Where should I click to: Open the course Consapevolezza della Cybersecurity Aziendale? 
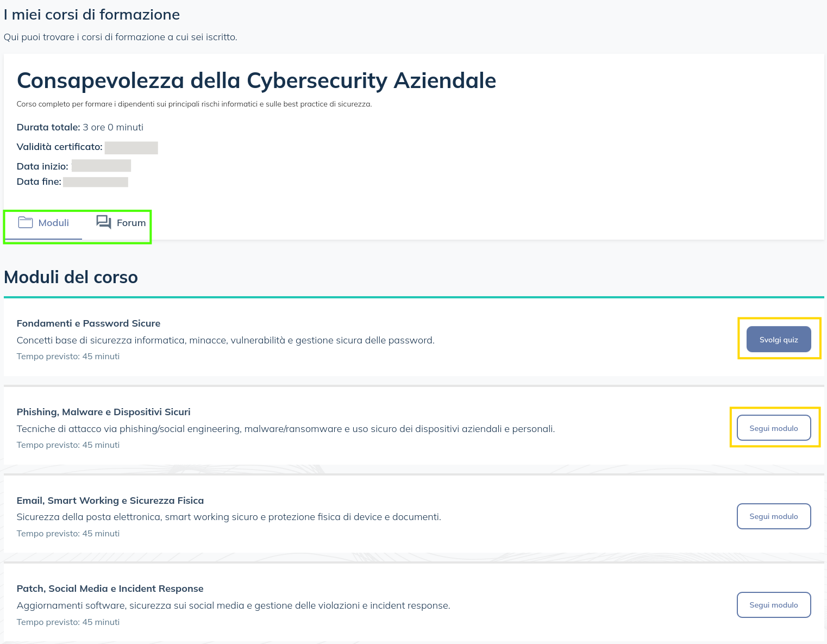(x=256, y=80)
